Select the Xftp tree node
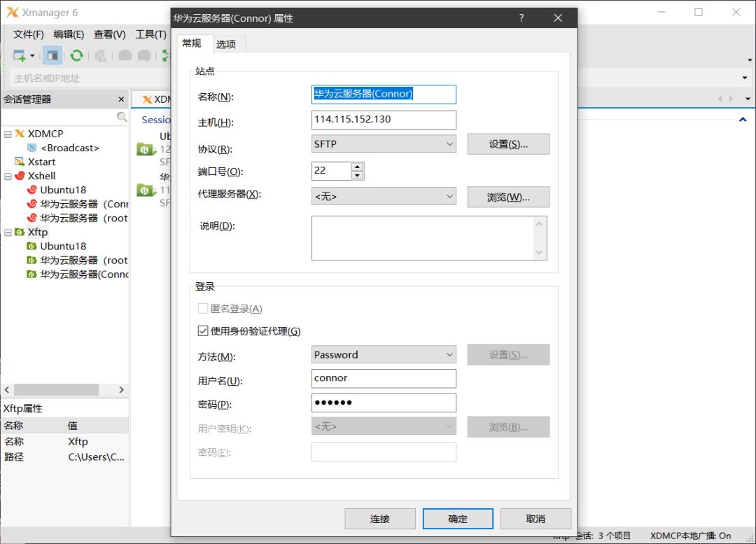This screenshot has width=756, height=544. coord(38,232)
